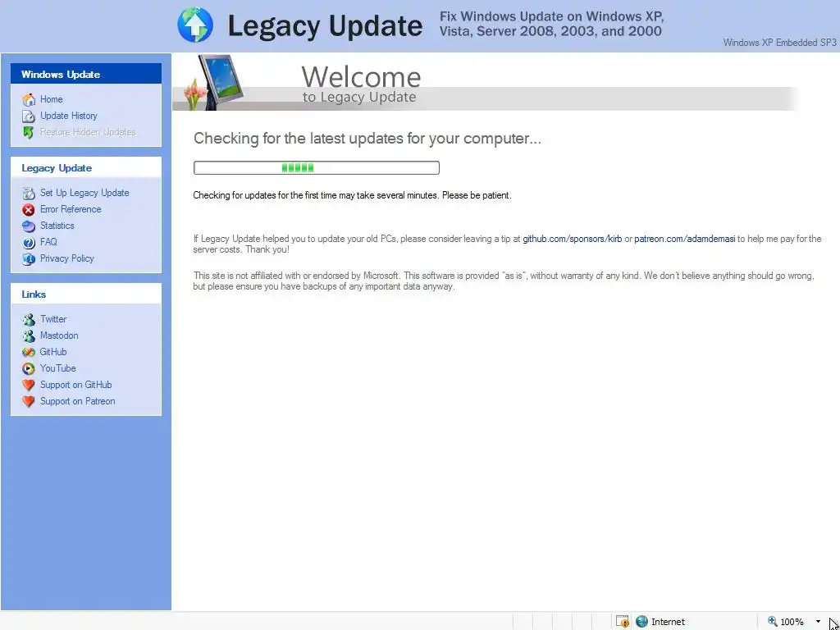The height and width of the screenshot is (630, 840).
Task: Click the Privacy Policy info icon
Action: [x=29, y=258]
